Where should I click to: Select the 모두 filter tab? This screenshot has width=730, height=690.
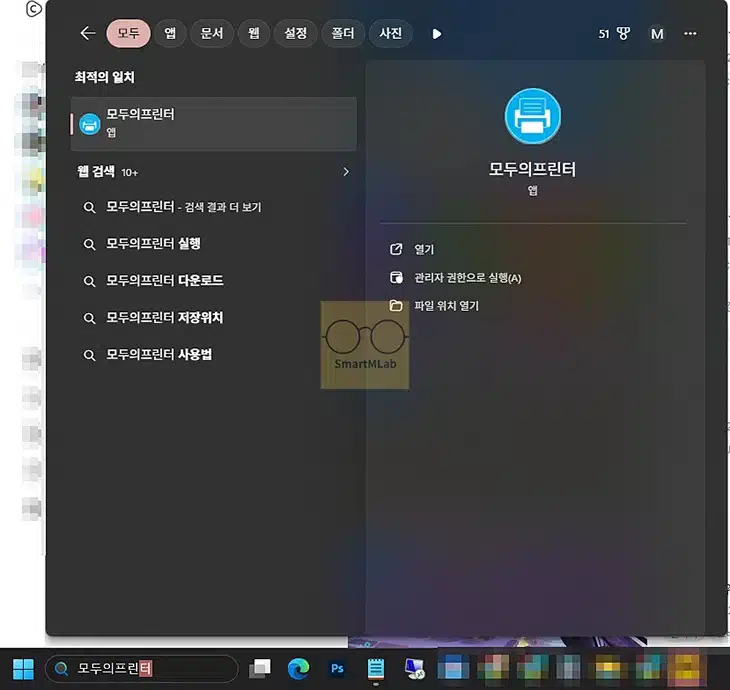[x=128, y=34]
